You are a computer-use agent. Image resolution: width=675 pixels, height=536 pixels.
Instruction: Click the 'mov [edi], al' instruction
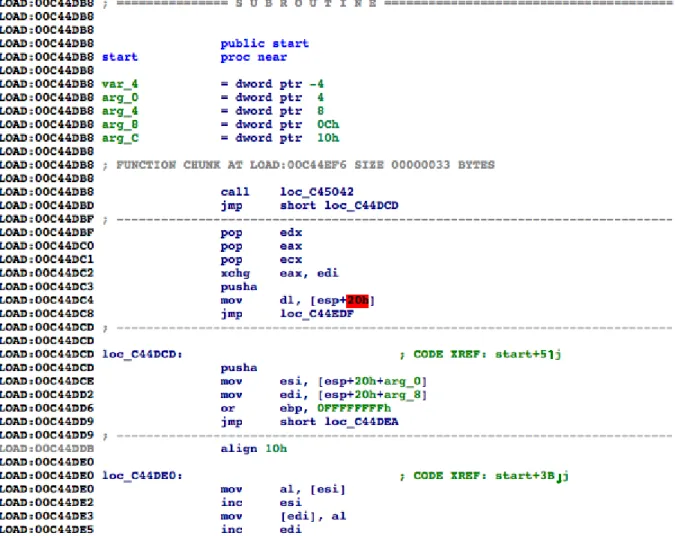(283, 516)
